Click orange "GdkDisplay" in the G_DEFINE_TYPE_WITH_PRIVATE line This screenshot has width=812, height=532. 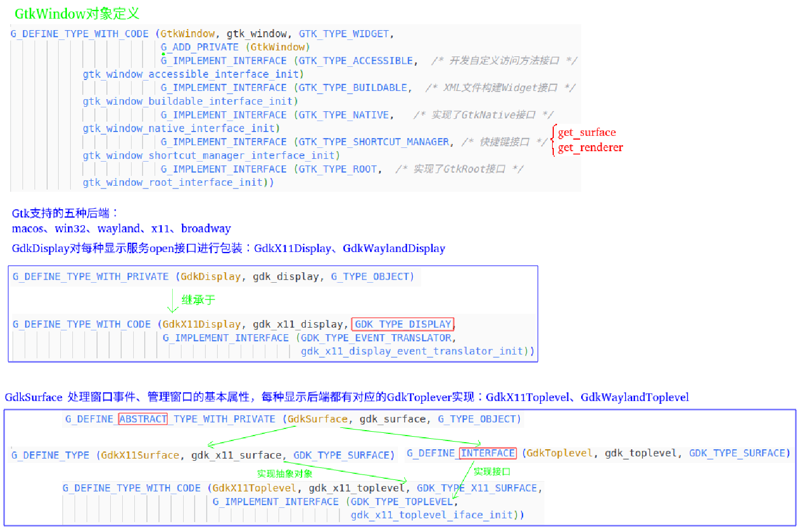(x=211, y=277)
